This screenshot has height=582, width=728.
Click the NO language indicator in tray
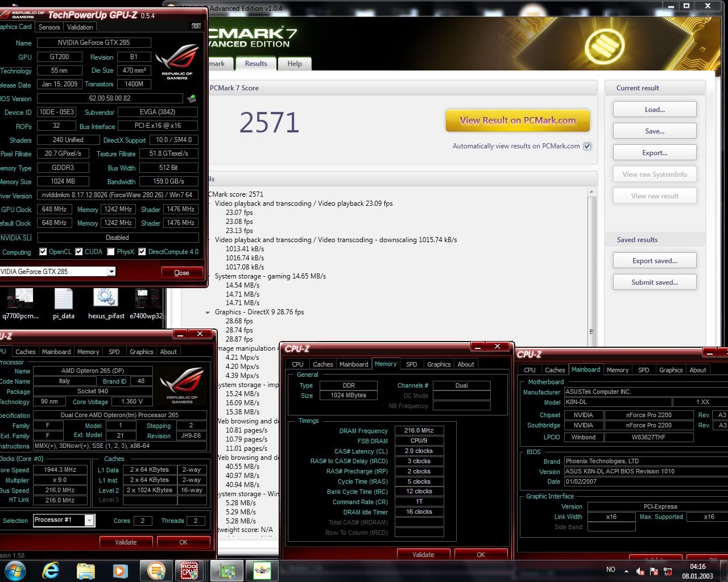pos(611,569)
